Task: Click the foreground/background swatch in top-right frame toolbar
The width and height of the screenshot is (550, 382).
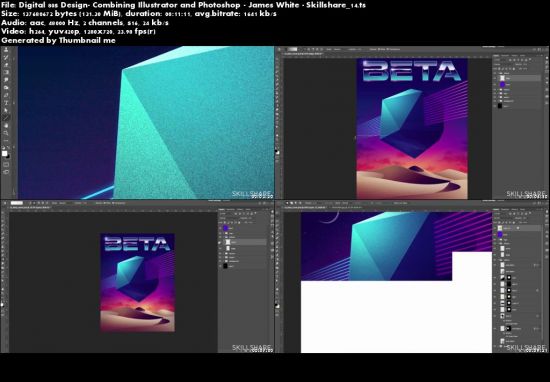Action: coord(277,152)
